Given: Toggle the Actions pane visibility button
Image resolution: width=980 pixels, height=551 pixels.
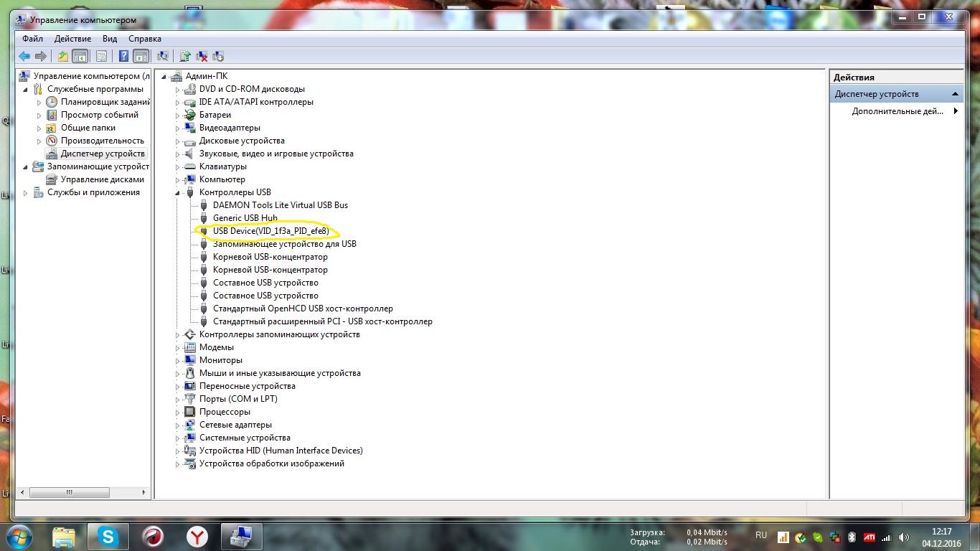Looking at the screenshot, I should 141,56.
